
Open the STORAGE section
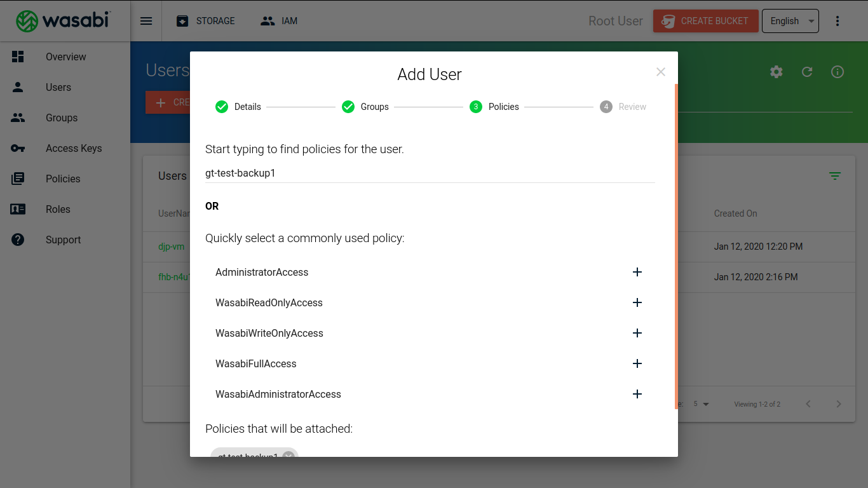coord(206,21)
